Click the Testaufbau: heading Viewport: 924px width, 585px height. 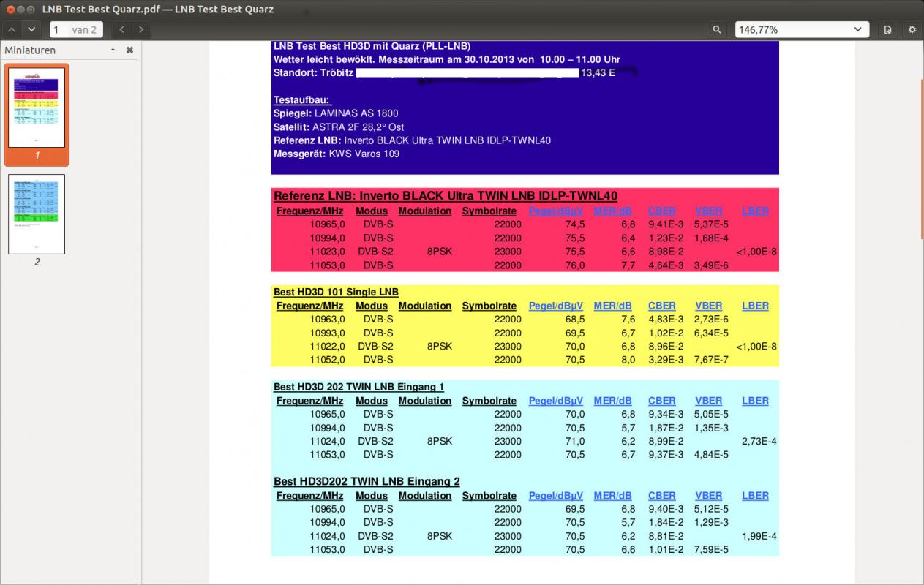coord(302,99)
